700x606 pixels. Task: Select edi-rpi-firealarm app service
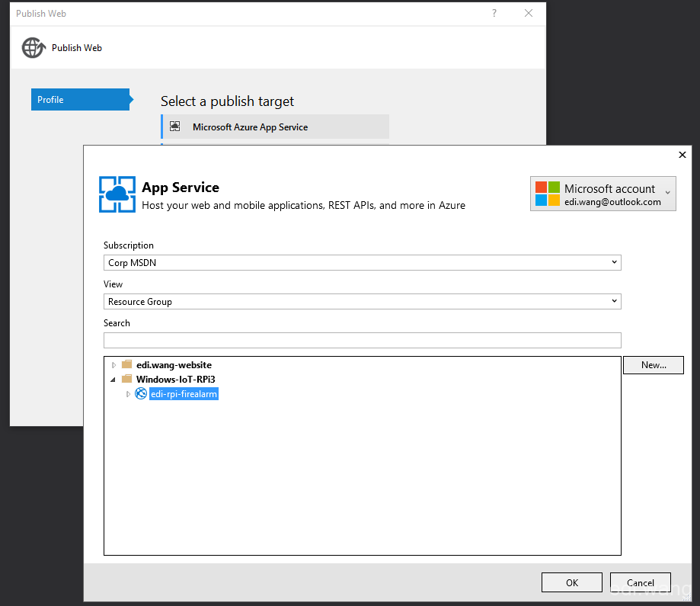pyautogui.click(x=184, y=394)
